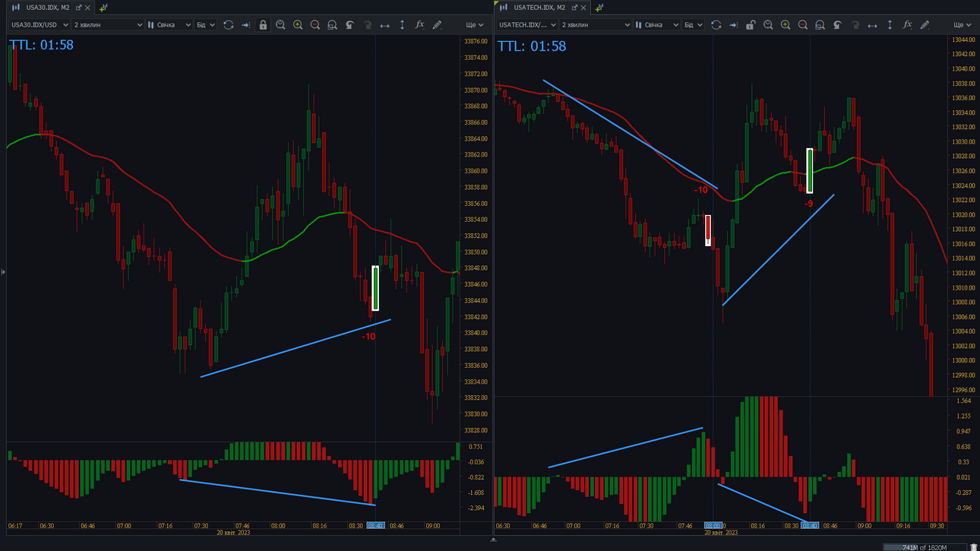Click vertical stretch arrows on USA30.IDX chart
The height and width of the screenshot is (551, 980).
402,25
